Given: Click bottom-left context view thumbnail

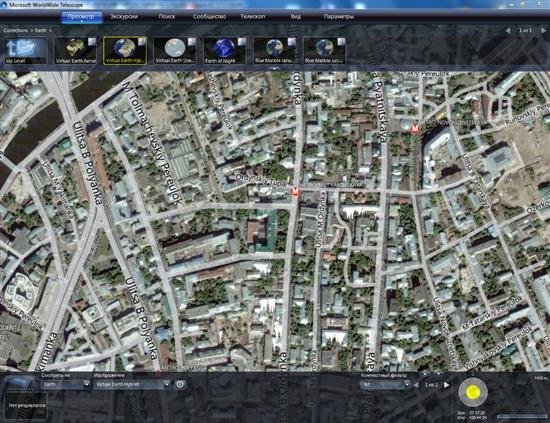Looking at the screenshot, I should coord(19,383).
